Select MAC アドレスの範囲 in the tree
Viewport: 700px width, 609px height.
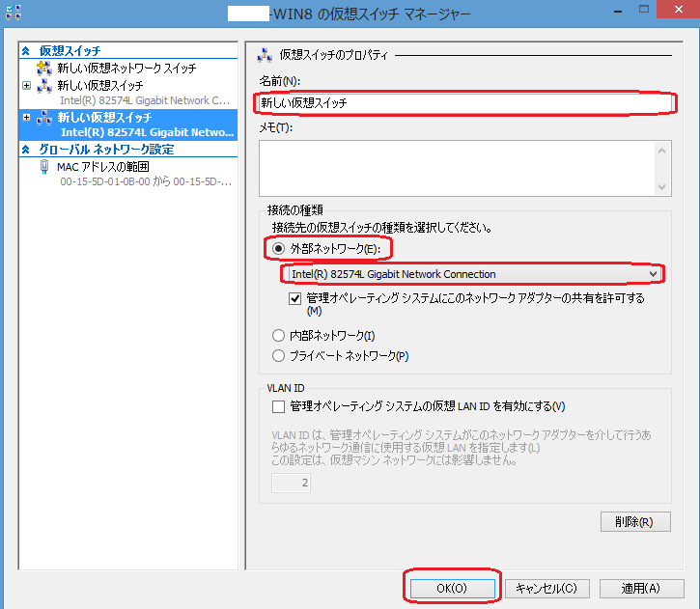coord(102,167)
